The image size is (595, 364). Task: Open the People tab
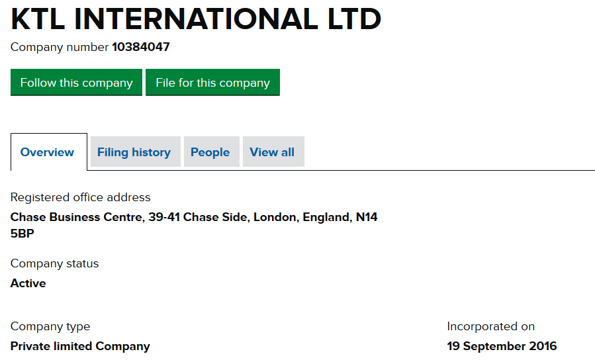pos(210,152)
